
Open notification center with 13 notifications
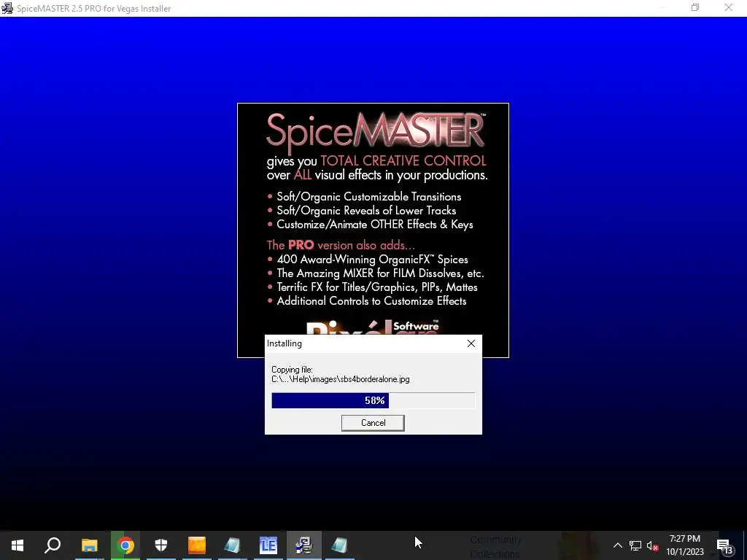pos(724,545)
